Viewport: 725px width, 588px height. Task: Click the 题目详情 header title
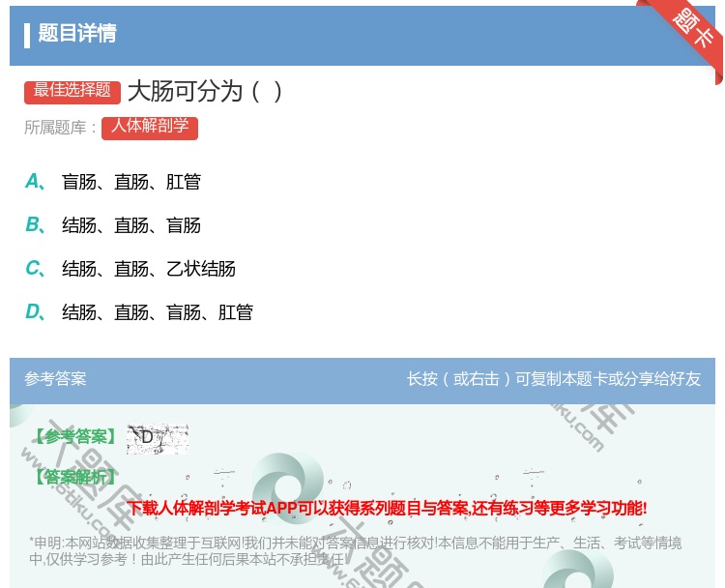click(x=77, y=33)
